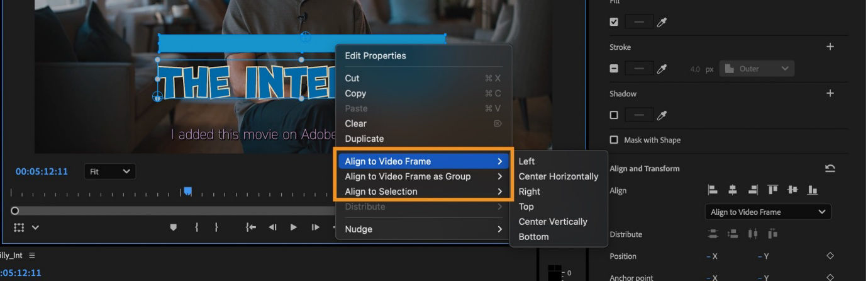Click the Align Bottom icon

coord(813,190)
